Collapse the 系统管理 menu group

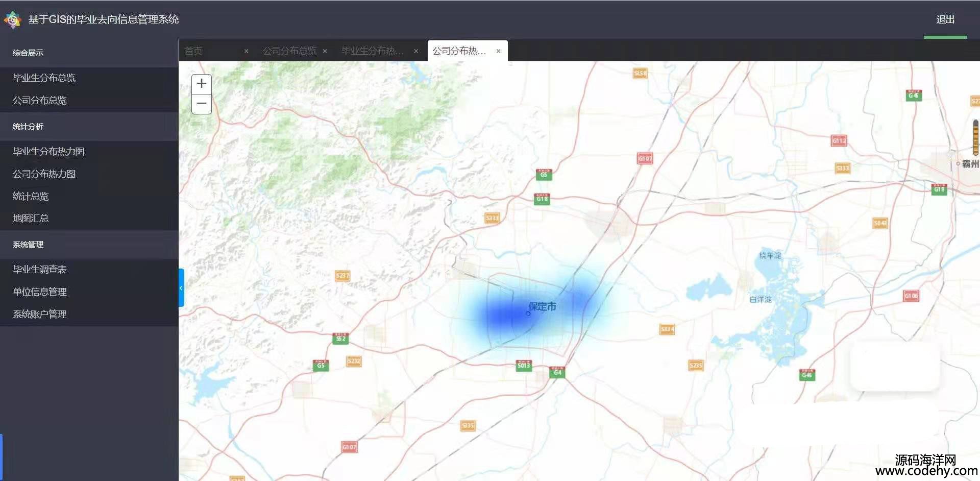[89, 244]
